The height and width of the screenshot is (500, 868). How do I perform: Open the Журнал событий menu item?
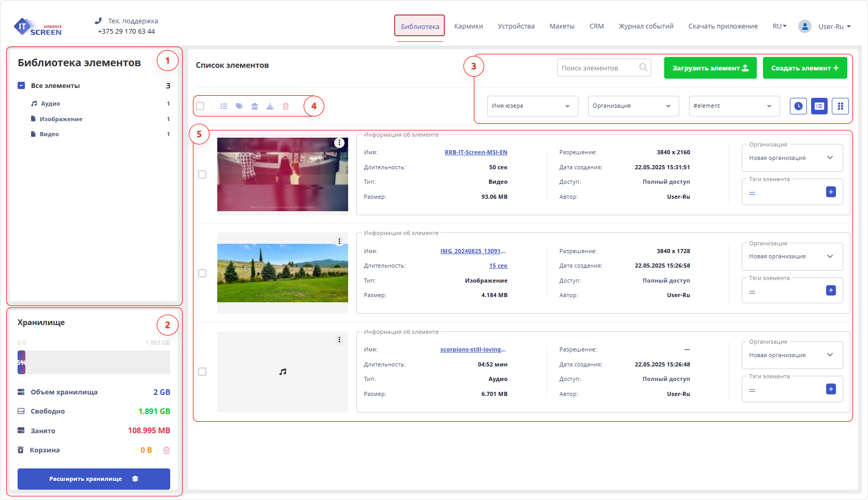coord(646,26)
